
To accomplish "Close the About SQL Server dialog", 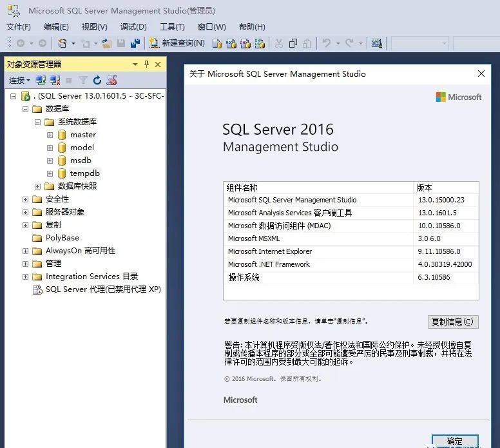I will (481, 73).
